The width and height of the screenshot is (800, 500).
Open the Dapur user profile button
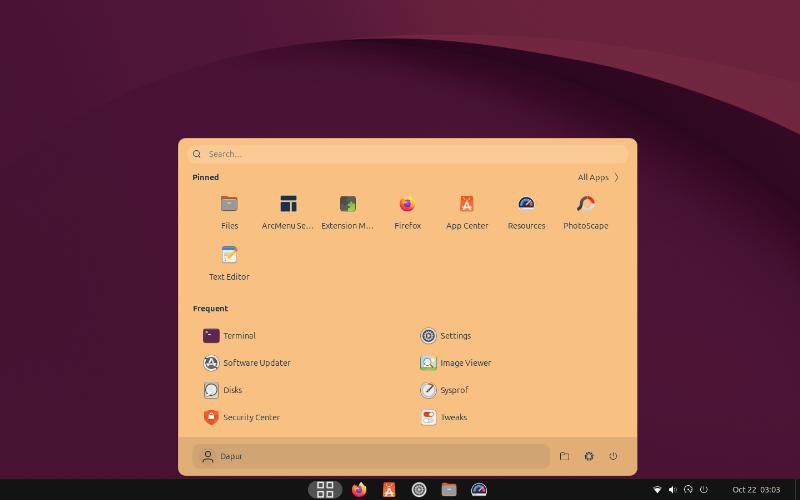pos(371,456)
